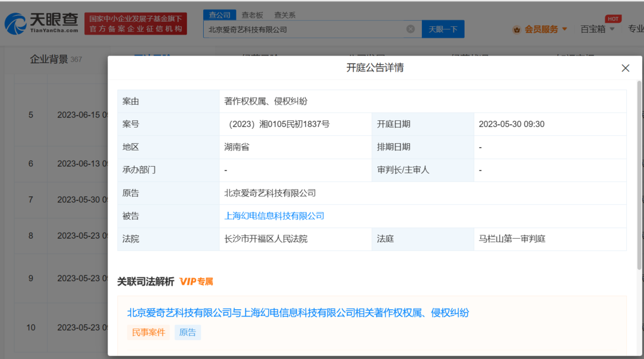Click the 天眼一下 search button

click(x=442, y=29)
